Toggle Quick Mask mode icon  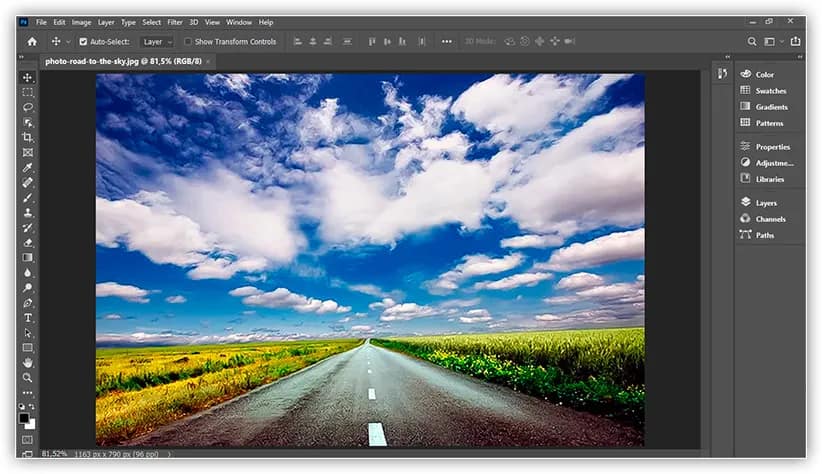(28, 440)
